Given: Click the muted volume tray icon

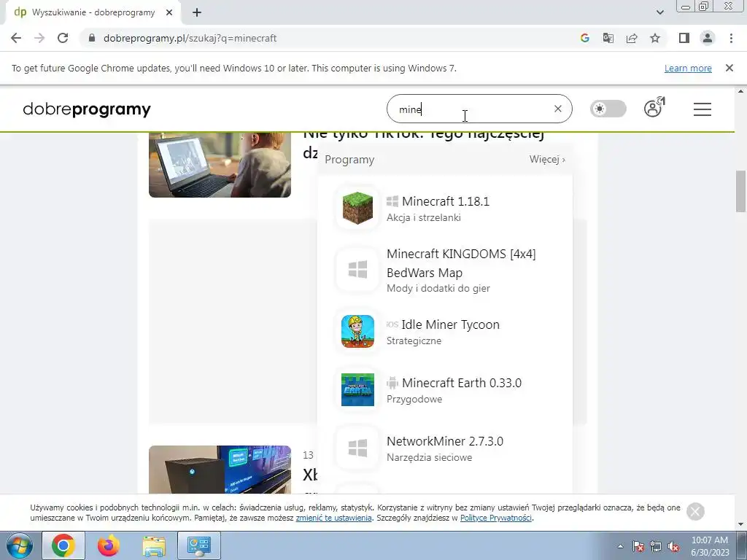Looking at the screenshot, I should pyautogui.click(x=673, y=546).
